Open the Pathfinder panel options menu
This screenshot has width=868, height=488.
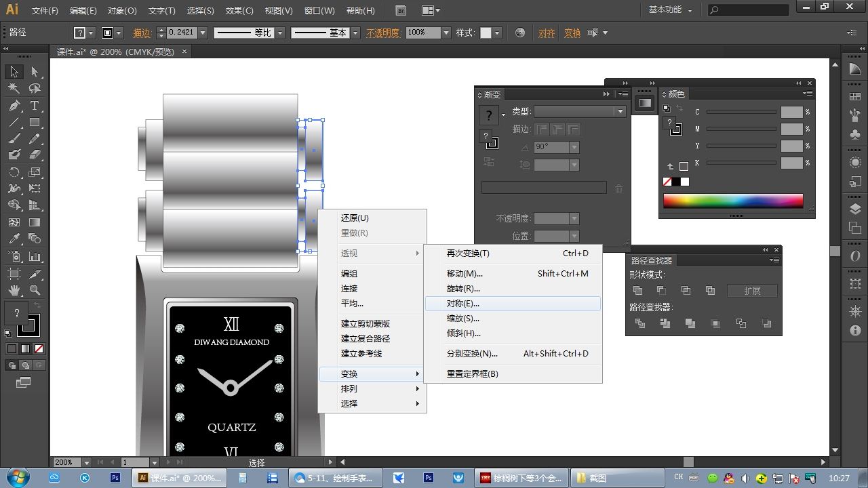point(774,260)
